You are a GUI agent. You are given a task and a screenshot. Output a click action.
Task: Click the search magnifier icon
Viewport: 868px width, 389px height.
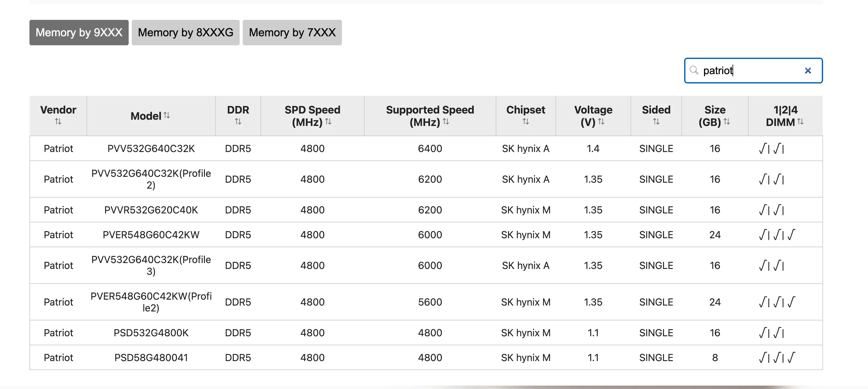[x=694, y=70]
